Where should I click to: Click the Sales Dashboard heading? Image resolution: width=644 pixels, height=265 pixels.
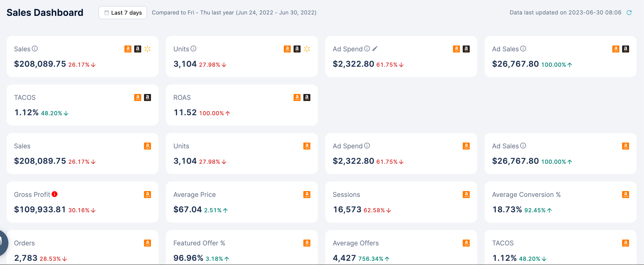point(45,13)
